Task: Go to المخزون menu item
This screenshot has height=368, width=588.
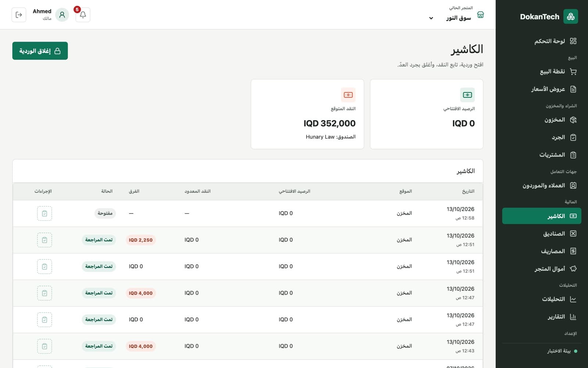Action: pos(542,120)
